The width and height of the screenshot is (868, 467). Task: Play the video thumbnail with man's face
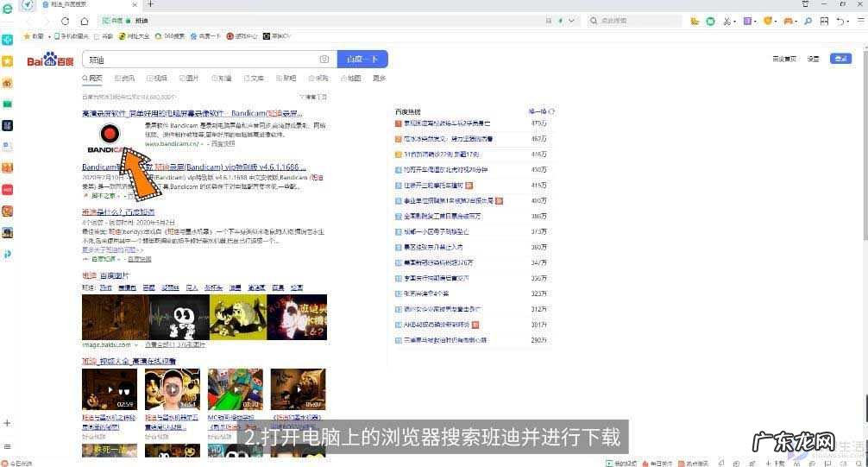coord(173,389)
